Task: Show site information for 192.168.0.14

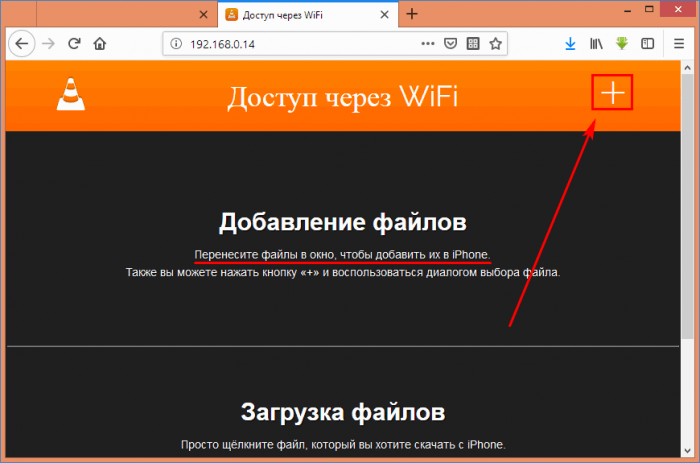Action: point(176,44)
